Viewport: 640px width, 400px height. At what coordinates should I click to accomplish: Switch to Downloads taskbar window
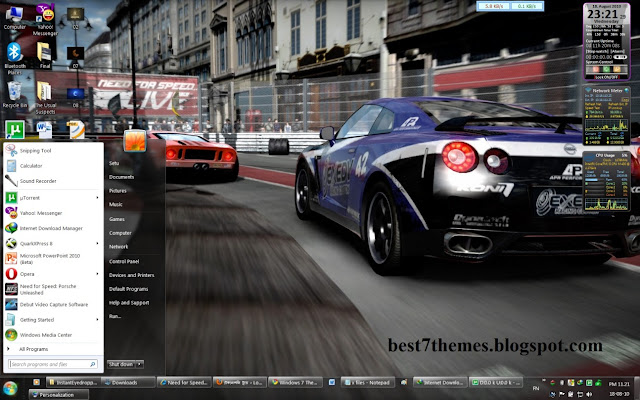click(x=128, y=382)
